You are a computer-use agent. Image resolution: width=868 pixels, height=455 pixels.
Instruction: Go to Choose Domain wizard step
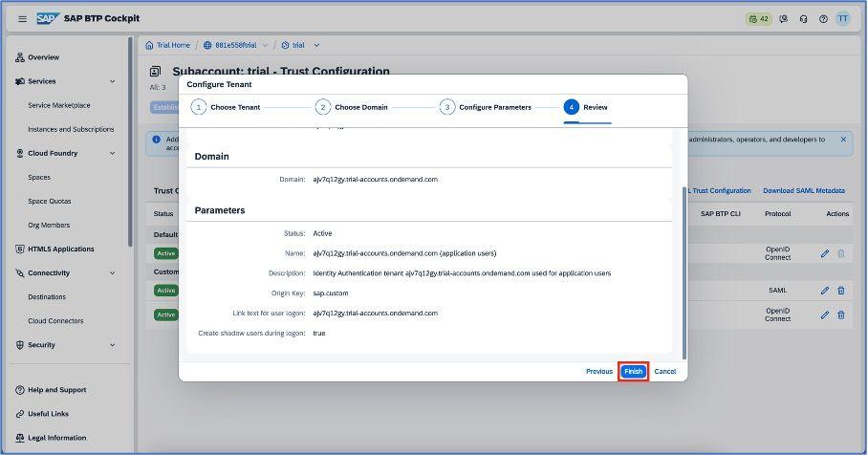point(352,107)
